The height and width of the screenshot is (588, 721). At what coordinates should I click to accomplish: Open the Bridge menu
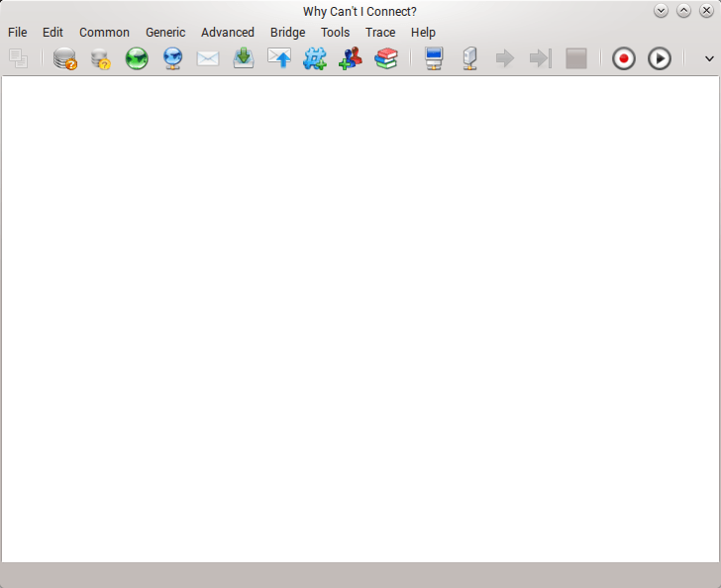[288, 33]
